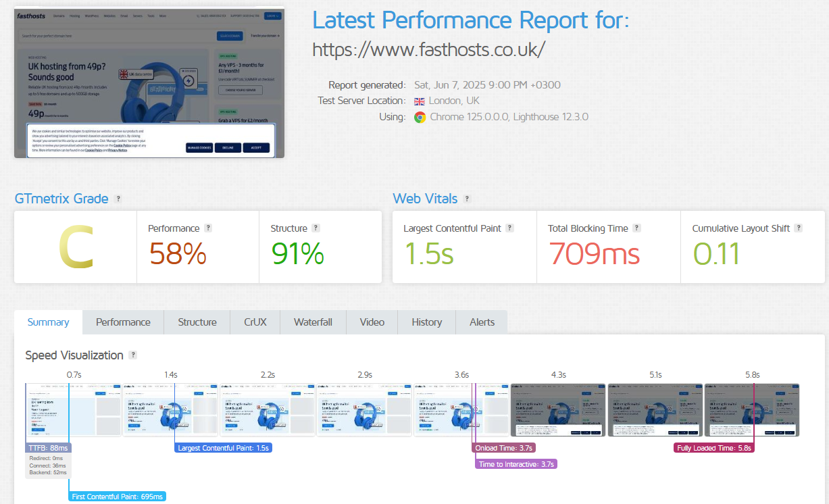Select the 1.4s filmstrip frame
The image size is (829, 504).
coord(170,410)
